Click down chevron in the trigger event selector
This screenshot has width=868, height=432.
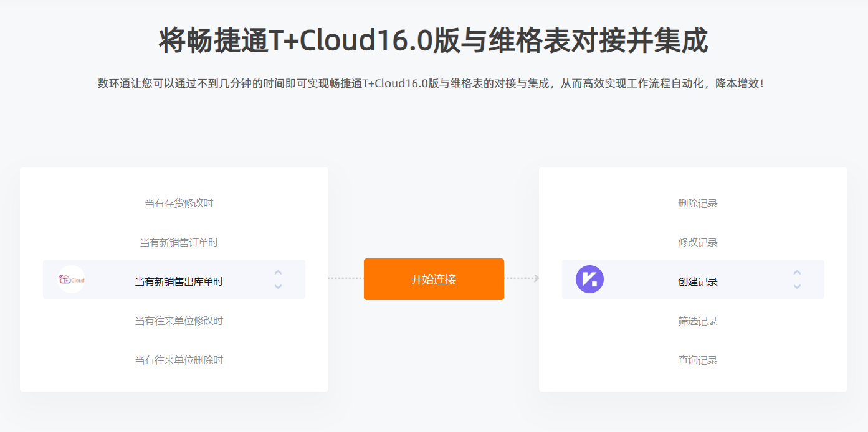[x=278, y=286]
